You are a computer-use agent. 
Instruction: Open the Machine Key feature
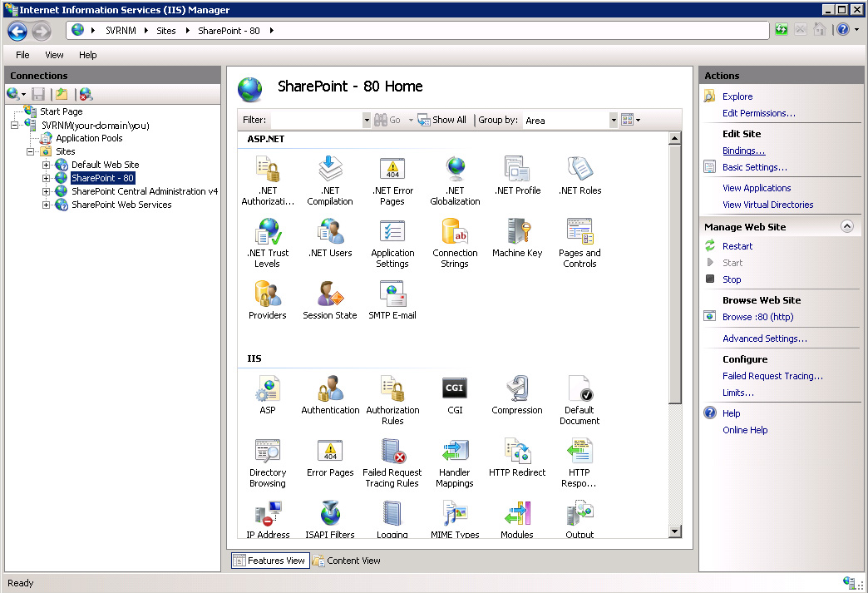tap(518, 238)
